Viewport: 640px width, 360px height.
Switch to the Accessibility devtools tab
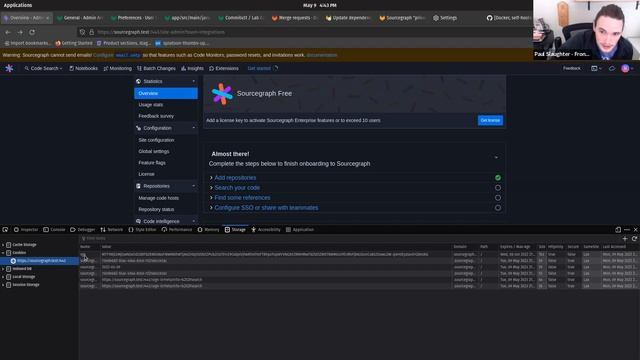tap(266, 230)
